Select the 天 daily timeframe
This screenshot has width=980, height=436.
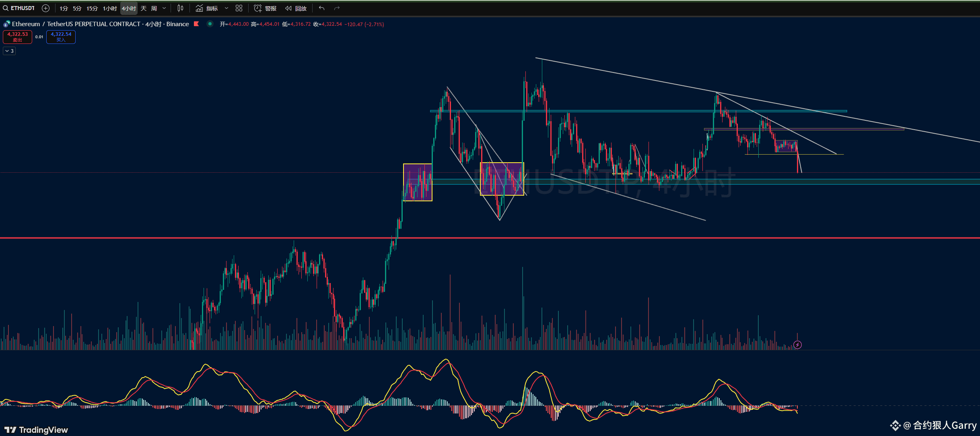point(144,8)
